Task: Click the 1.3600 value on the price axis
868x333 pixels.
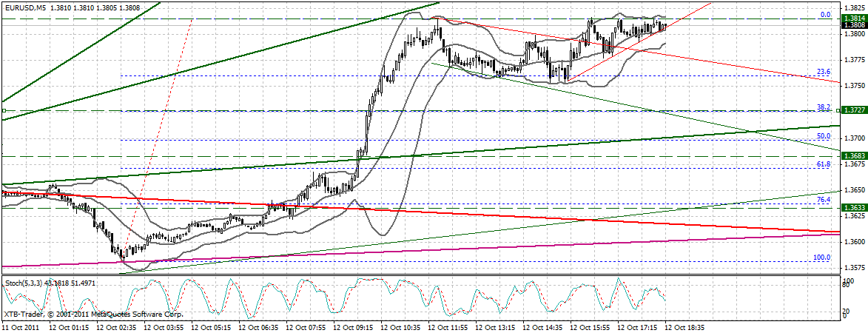Action: [853, 241]
